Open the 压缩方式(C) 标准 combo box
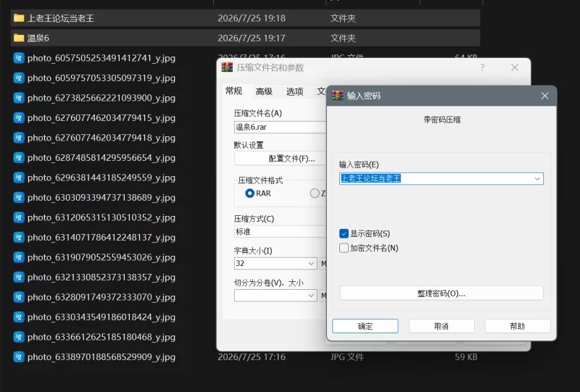The height and width of the screenshot is (392, 580). (x=281, y=231)
